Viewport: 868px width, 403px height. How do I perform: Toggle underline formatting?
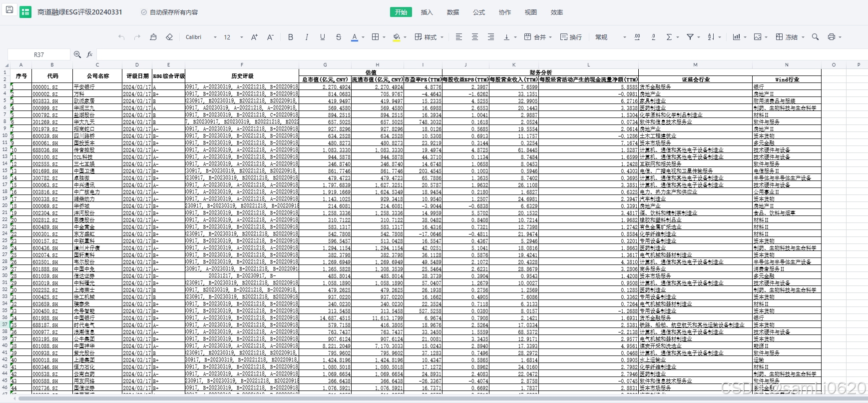[x=323, y=37]
